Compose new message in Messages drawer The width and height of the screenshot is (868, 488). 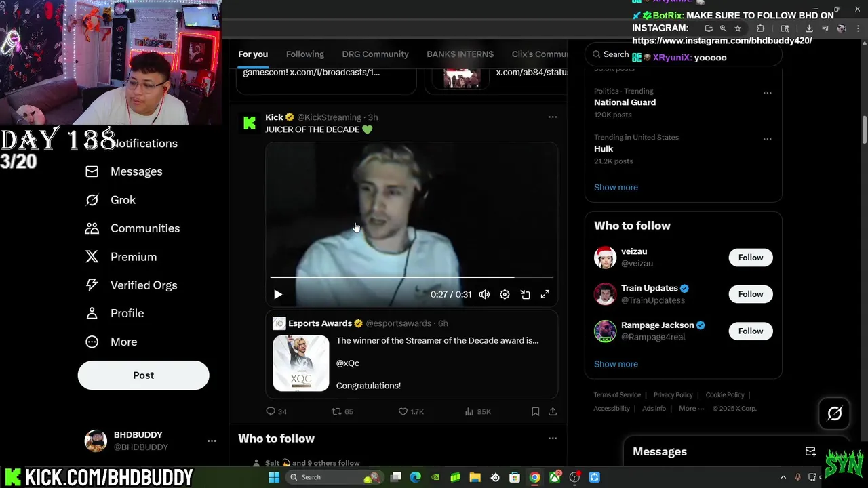point(810,451)
